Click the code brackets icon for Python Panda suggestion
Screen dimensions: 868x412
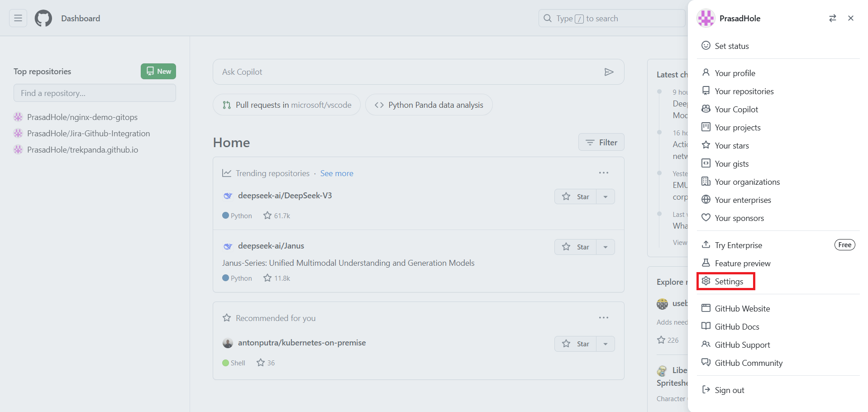tap(380, 105)
